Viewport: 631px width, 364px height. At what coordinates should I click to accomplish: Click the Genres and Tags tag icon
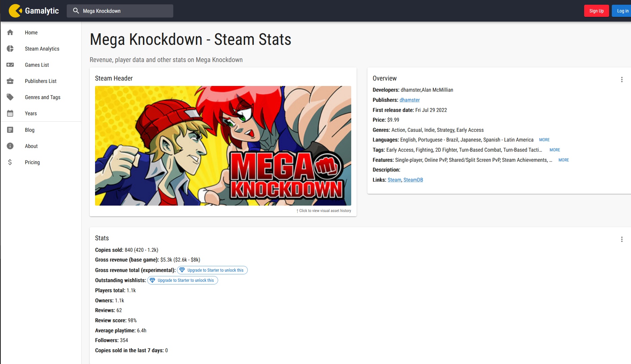pyautogui.click(x=10, y=97)
